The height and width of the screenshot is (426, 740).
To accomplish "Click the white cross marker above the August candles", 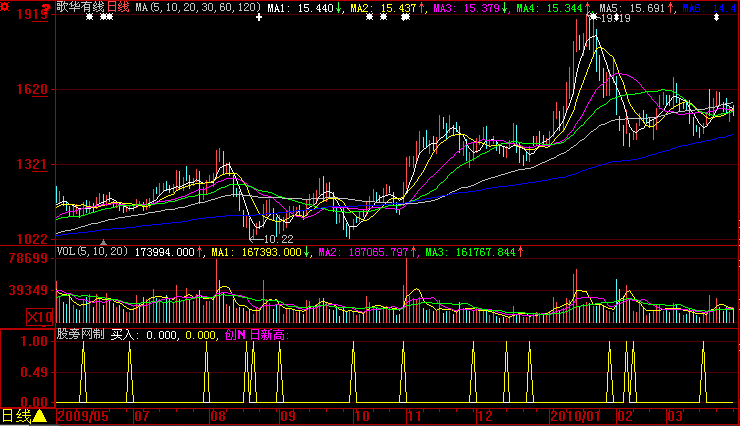I will (259, 17).
